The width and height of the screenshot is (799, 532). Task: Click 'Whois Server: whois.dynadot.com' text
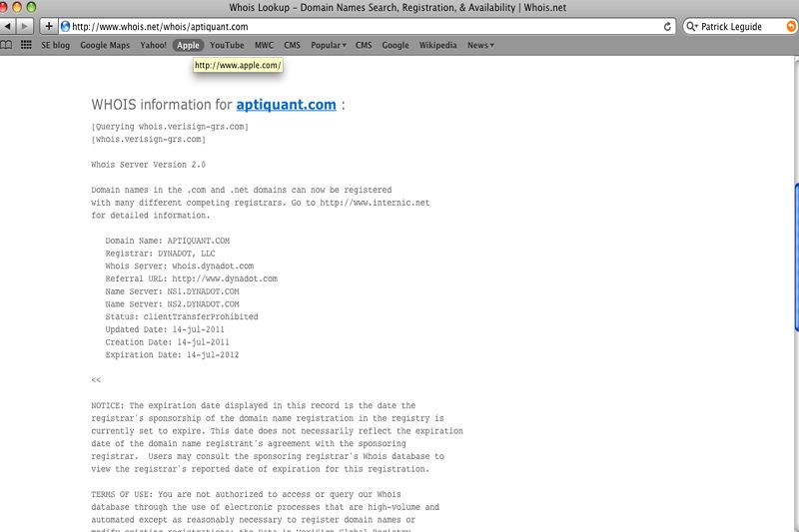click(x=180, y=266)
